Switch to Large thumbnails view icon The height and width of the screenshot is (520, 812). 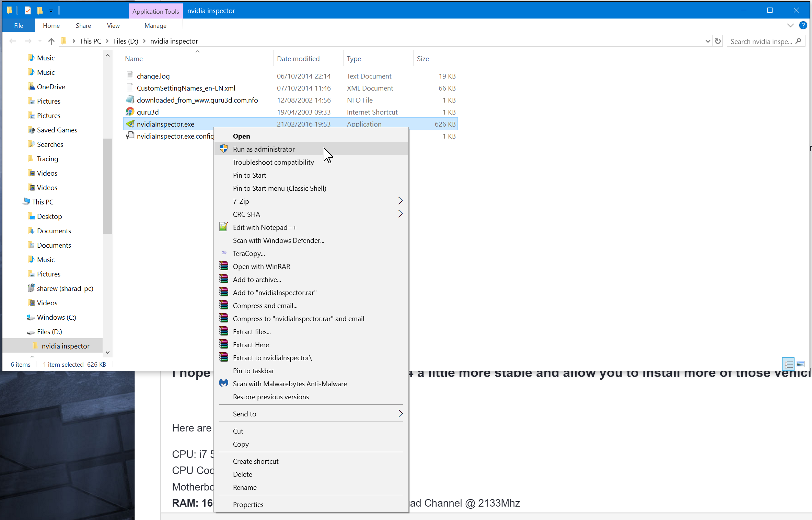[801, 364]
